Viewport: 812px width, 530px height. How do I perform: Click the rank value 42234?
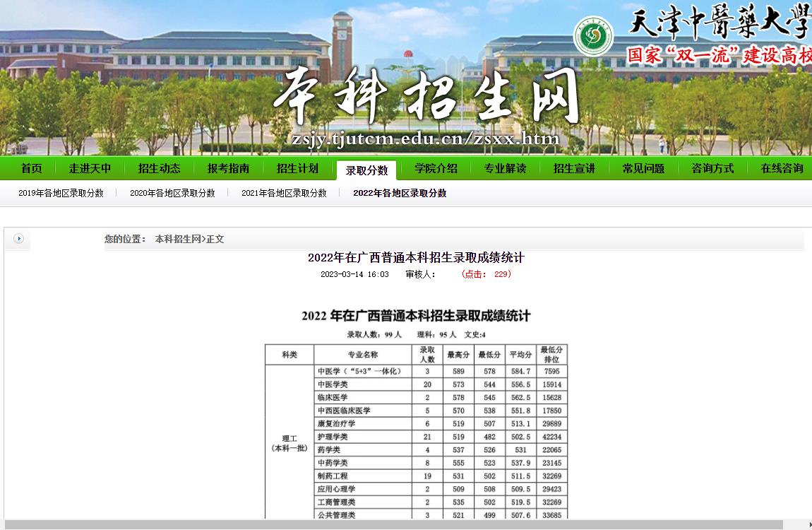(x=551, y=437)
